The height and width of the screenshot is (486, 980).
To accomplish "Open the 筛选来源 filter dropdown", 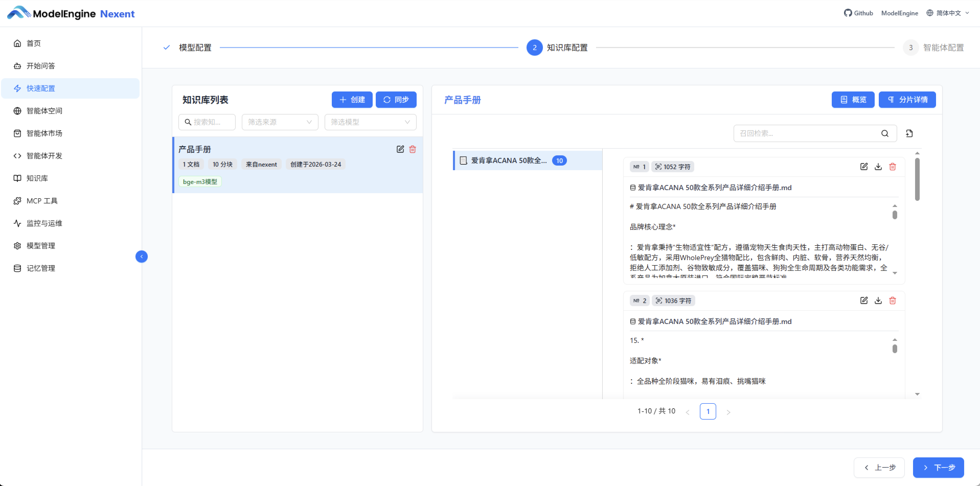I will (x=280, y=122).
